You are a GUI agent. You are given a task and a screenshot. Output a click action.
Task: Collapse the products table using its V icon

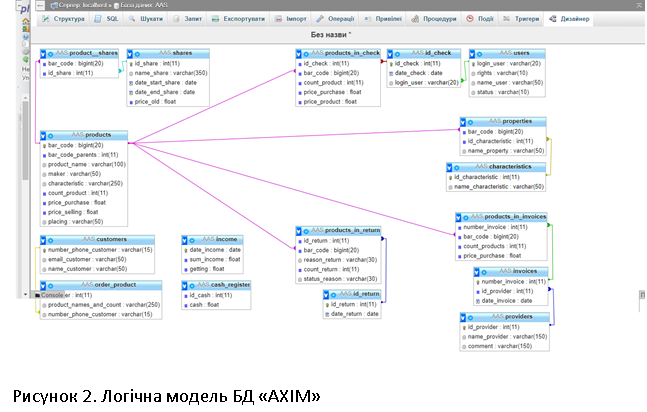click(42, 135)
